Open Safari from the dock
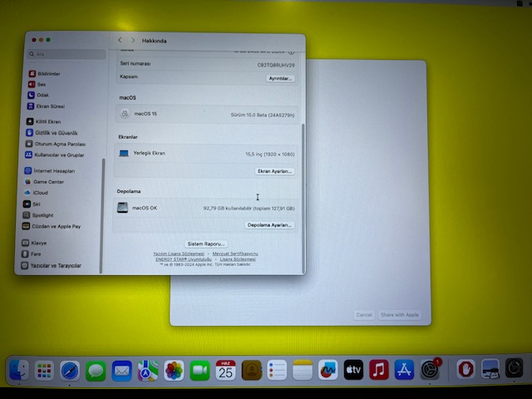 click(x=70, y=370)
